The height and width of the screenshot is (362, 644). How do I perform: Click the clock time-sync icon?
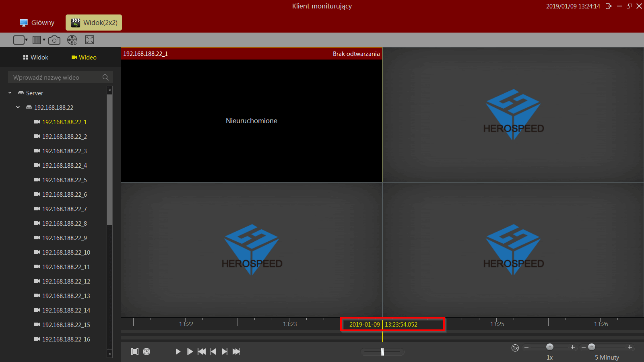pos(147,352)
